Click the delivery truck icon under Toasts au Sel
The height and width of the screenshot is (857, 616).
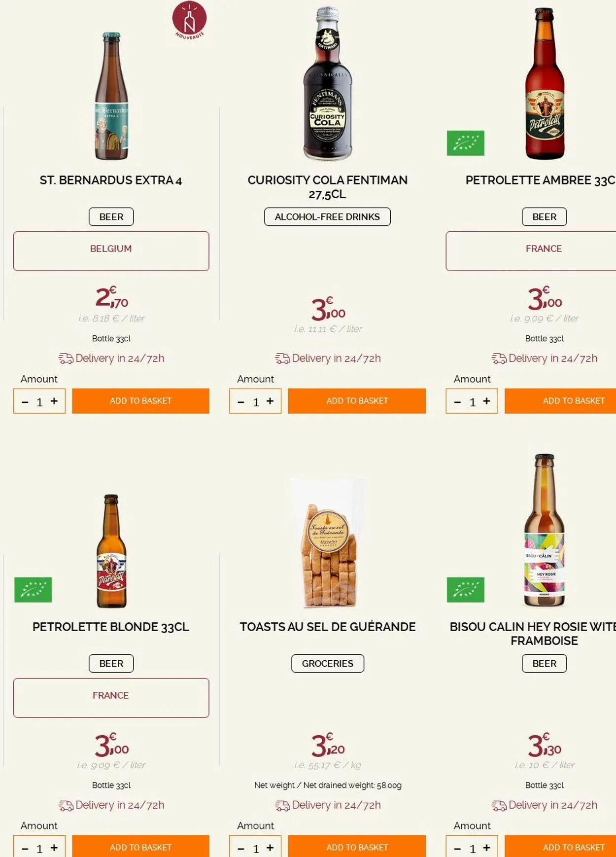tap(282, 805)
